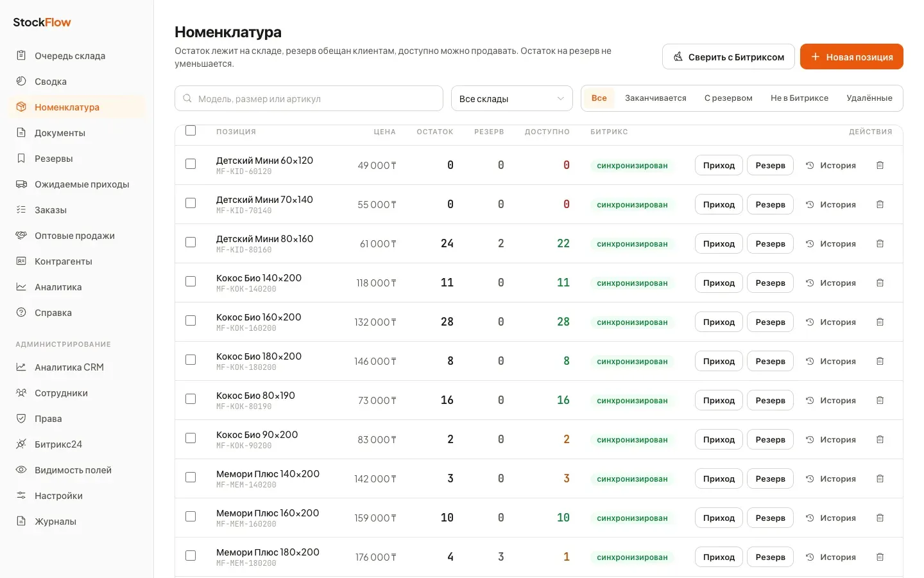Click the Резервы bookmark icon
The image size is (924, 578).
(x=21, y=158)
